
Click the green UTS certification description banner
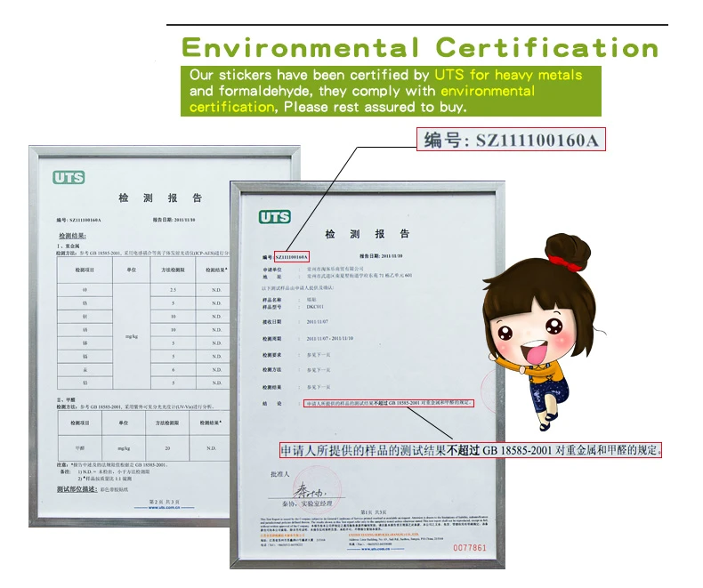(x=391, y=91)
